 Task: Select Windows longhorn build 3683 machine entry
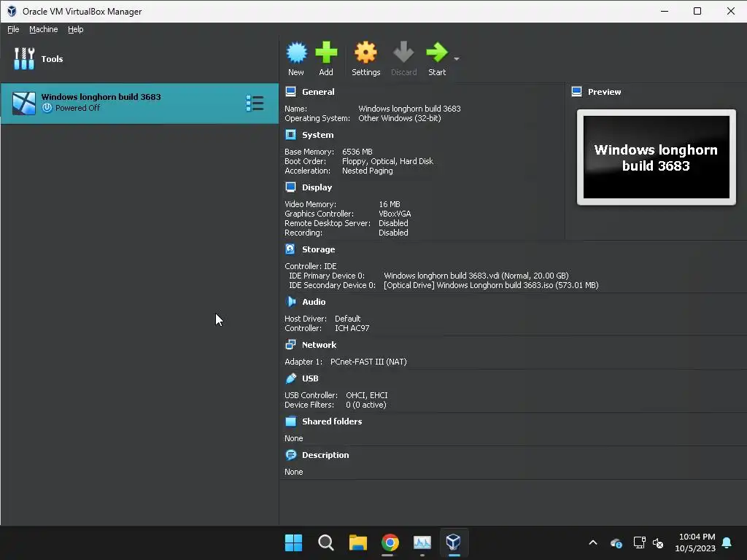(139, 104)
